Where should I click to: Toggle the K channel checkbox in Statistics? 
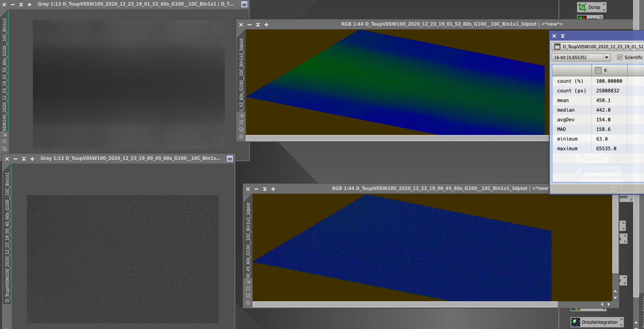pos(598,70)
